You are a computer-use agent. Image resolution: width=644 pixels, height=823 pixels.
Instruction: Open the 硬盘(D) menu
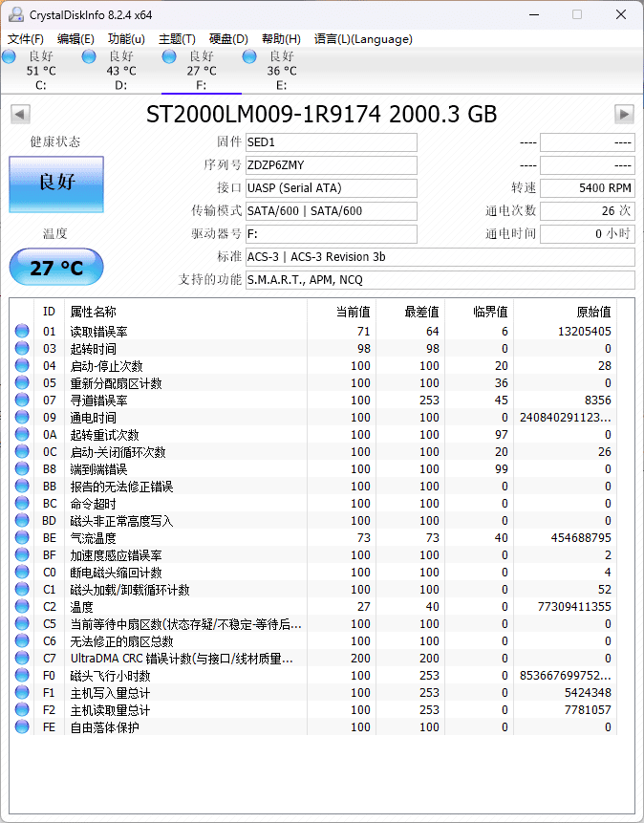coord(228,39)
